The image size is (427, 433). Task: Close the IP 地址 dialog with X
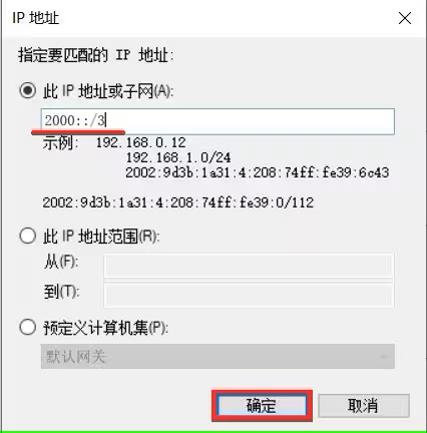405,18
